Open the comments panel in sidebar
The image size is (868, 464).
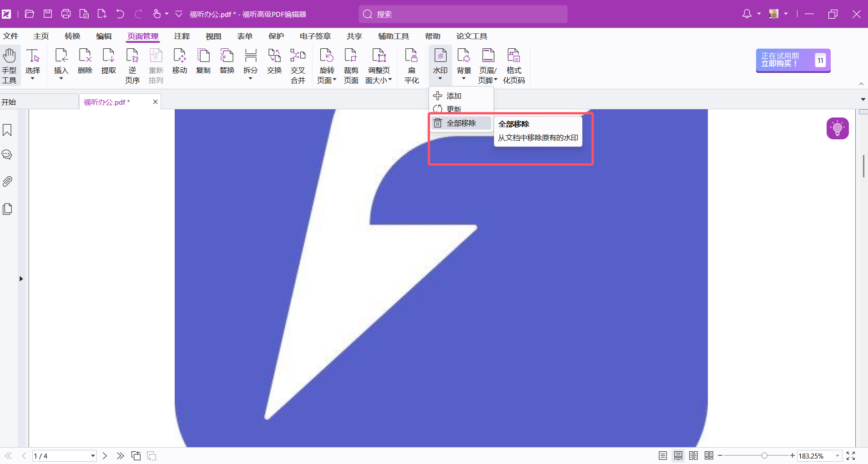point(7,155)
